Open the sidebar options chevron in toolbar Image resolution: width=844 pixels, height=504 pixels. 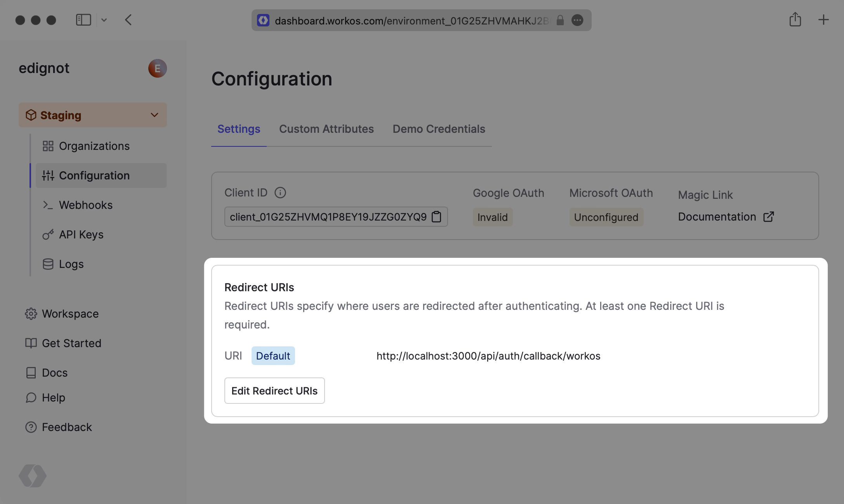104,20
